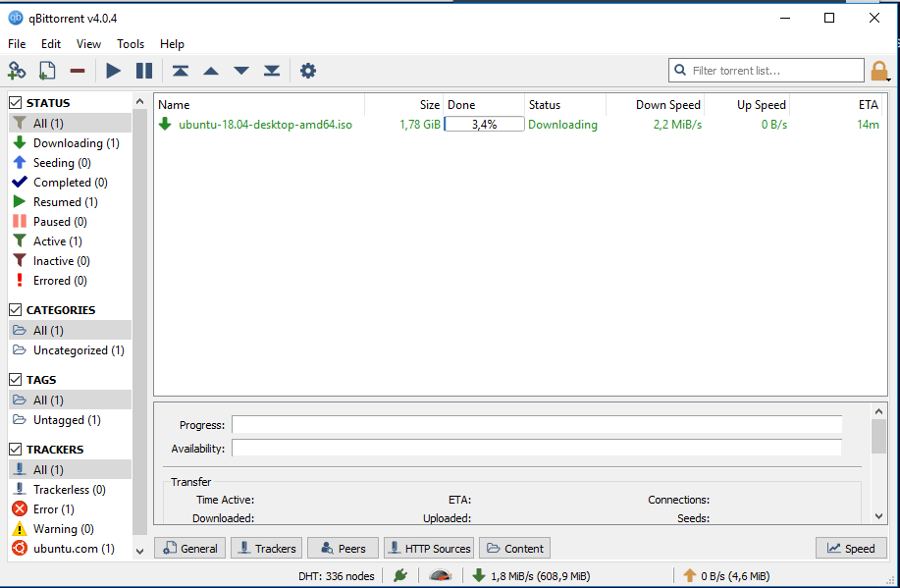Open the Help menu

click(x=172, y=44)
